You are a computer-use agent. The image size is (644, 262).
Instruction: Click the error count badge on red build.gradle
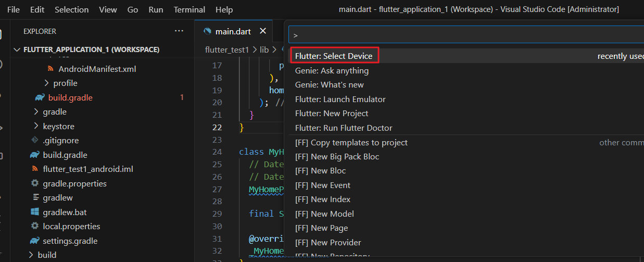182,97
